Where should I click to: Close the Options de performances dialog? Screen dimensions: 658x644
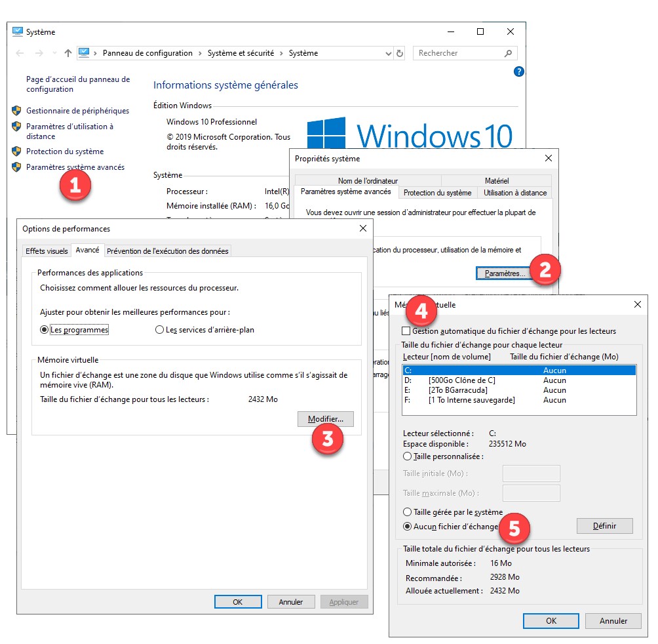tap(363, 228)
